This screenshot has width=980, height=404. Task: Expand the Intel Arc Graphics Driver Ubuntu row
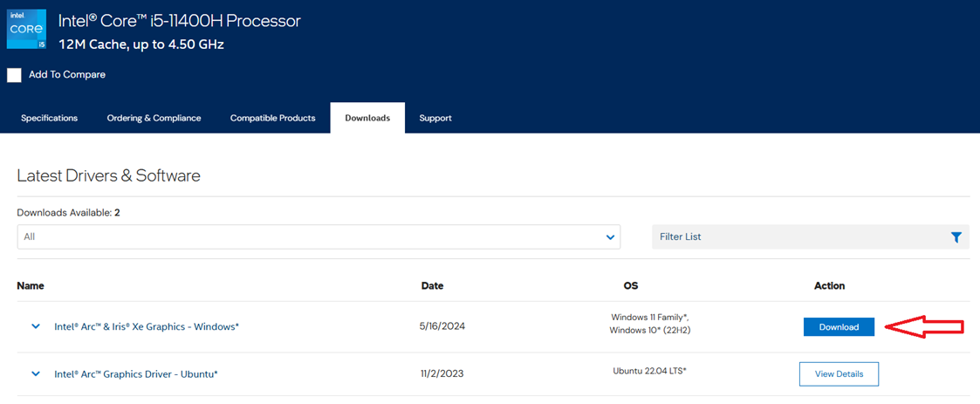click(36, 373)
